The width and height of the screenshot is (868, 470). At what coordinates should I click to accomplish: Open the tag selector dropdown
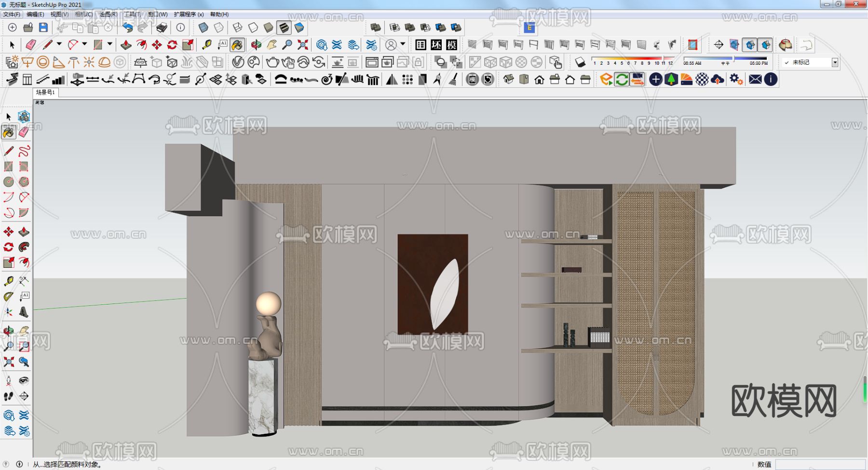835,62
